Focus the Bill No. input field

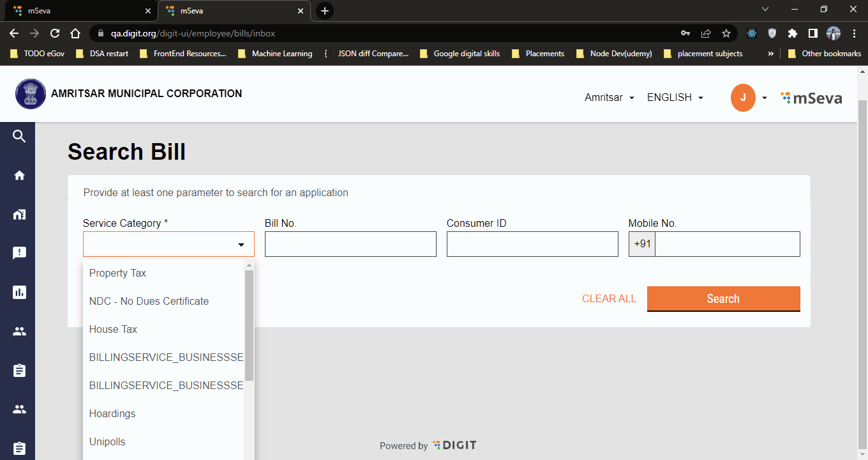(x=350, y=244)
